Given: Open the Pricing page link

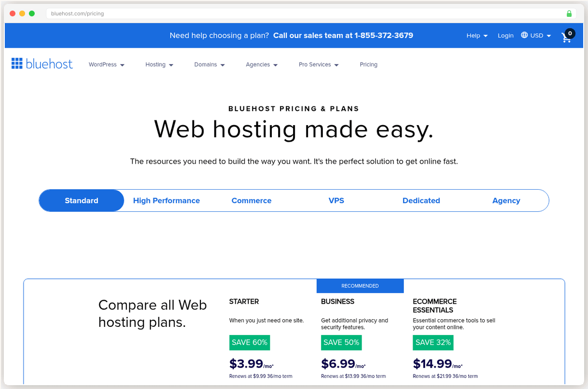Looking at the screenshot, I should pyautogui.click(x=368, y=64).
